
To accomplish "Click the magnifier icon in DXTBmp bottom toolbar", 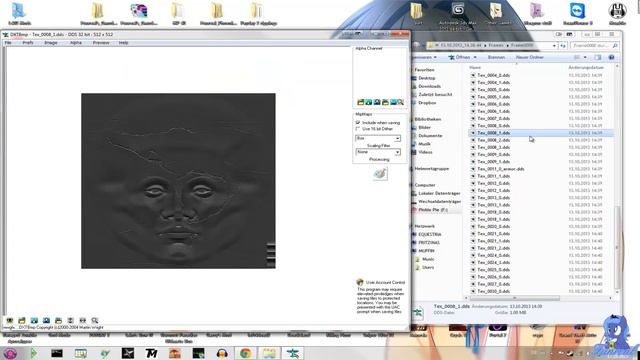I will pos(95,320).
